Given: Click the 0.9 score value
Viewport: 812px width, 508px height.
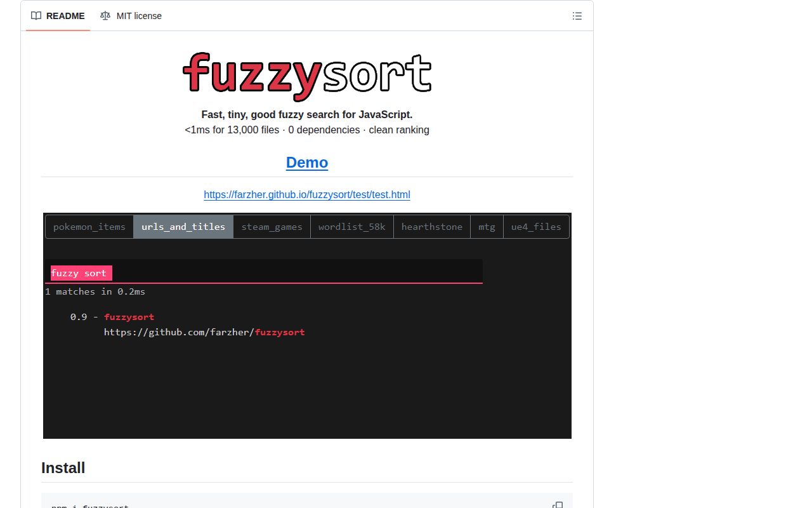Looking at the screenshot, I should (x=79, y=317).
